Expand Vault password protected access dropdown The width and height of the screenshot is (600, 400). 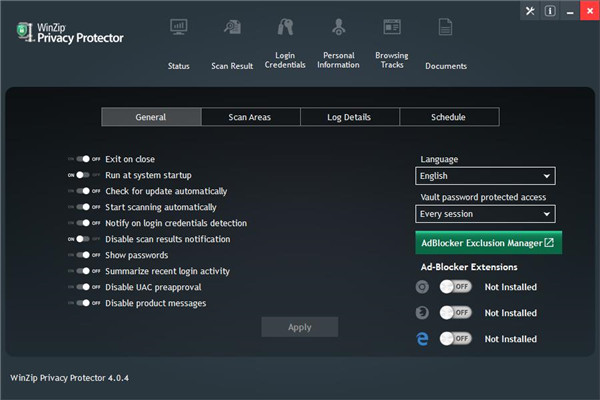point(485,214)
